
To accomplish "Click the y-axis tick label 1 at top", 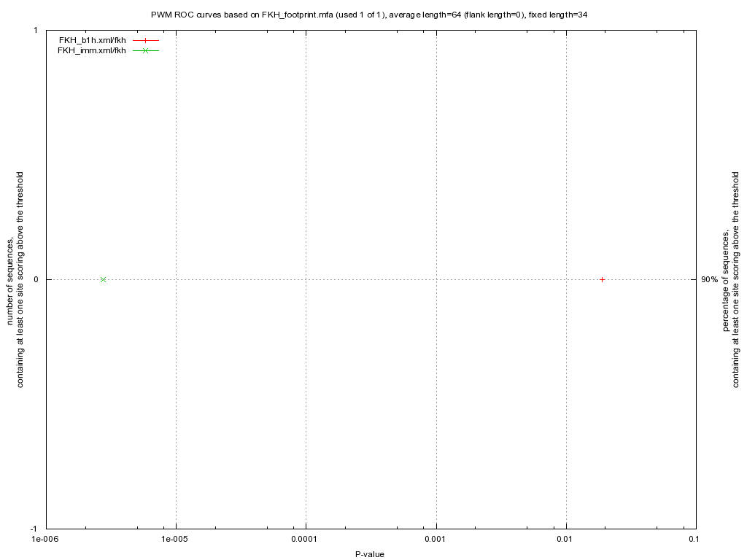I will coord(35,30).
